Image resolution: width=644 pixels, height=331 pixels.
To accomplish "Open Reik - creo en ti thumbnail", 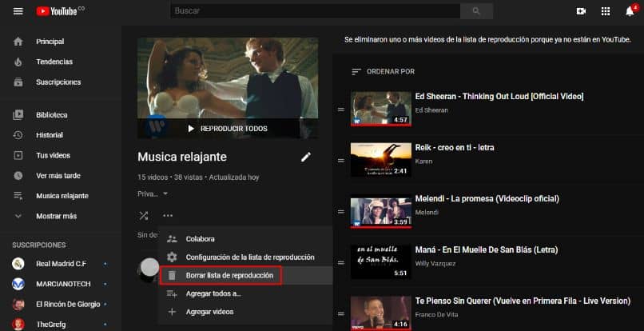I will pos(381,160).
